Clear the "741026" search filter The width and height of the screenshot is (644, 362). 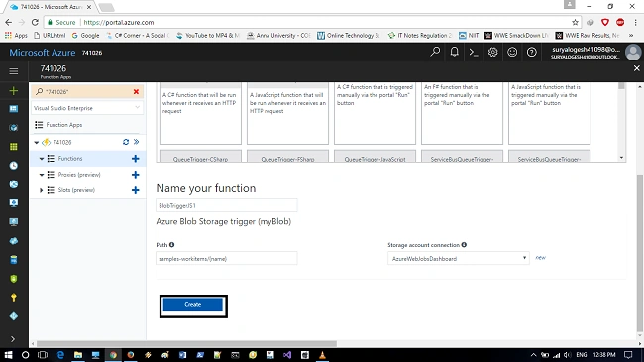coord(136,91)
